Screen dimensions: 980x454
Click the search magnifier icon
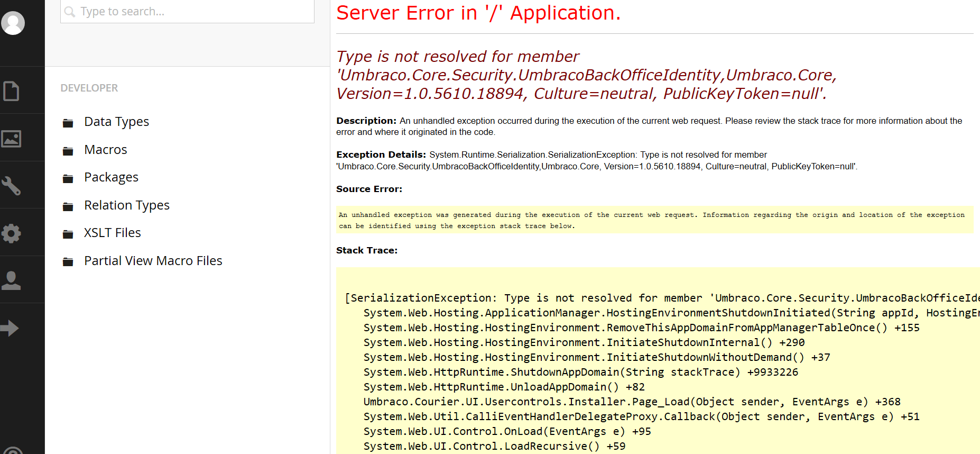click(70, 12)
